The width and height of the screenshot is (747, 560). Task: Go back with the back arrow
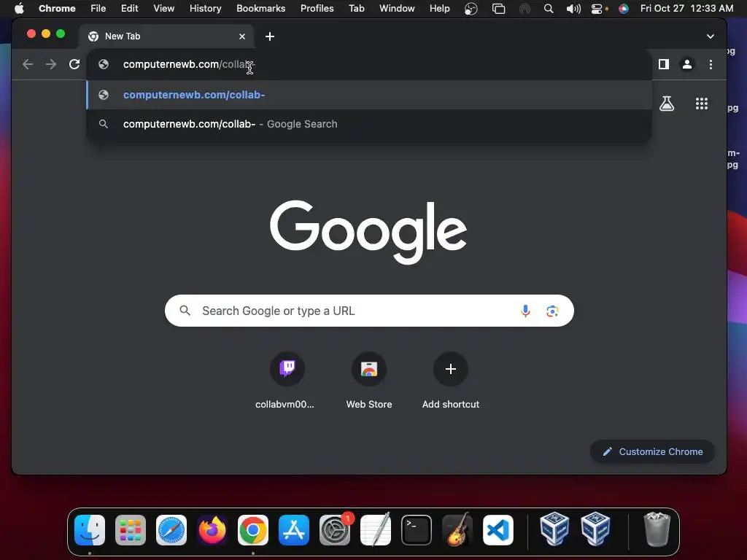pyautogui.click(x=28, y=64)
